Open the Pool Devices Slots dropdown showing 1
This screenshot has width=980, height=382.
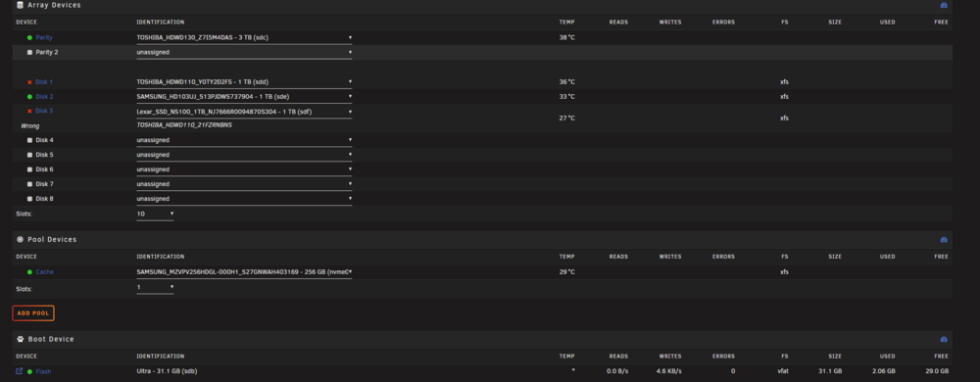155,288
